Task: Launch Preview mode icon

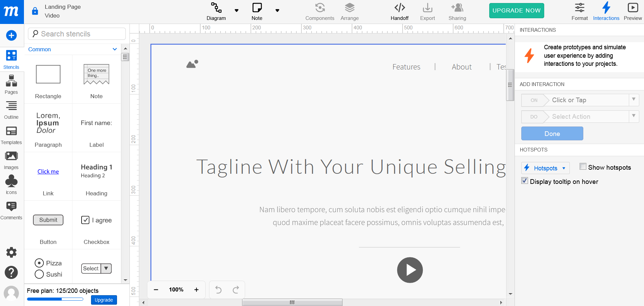Action: (633, 7)
